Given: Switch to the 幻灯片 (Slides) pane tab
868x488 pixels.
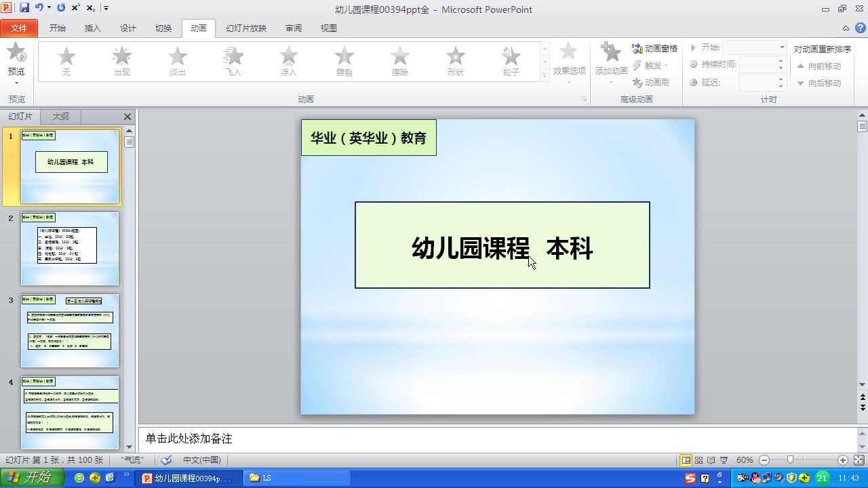Looking at the screenshot, I should click(20, 117).
